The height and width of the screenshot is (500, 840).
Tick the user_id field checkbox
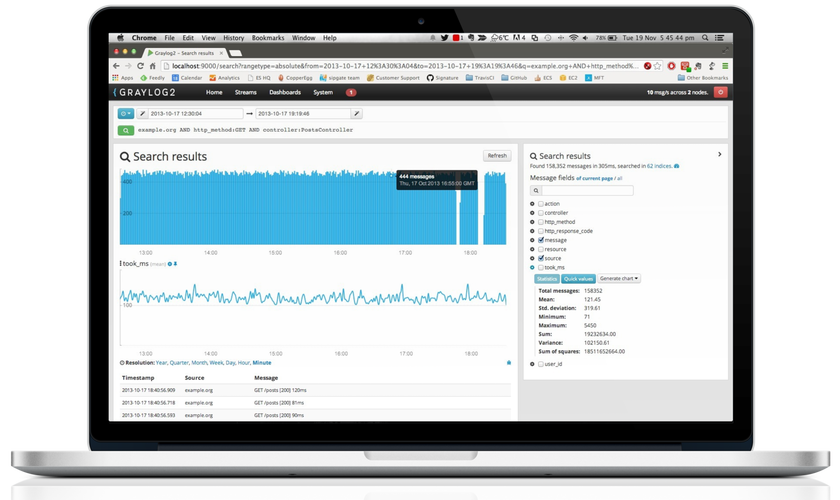coord(541,364)
